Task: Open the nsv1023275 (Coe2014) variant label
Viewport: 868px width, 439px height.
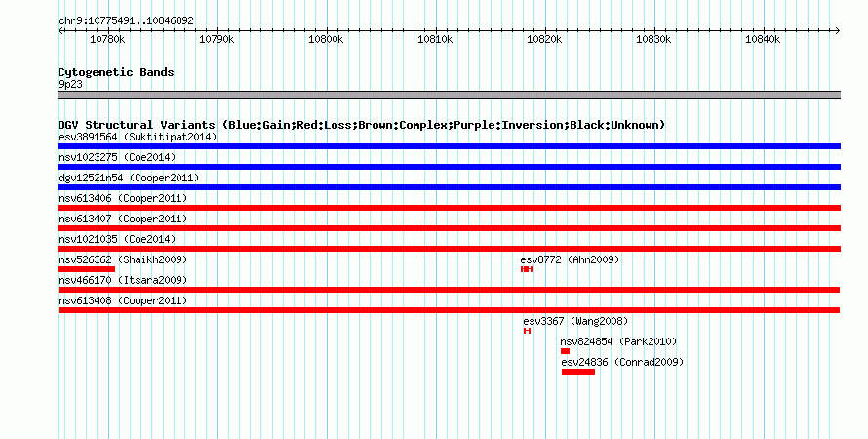Action: pyautogui.click(x=117, y=157)
